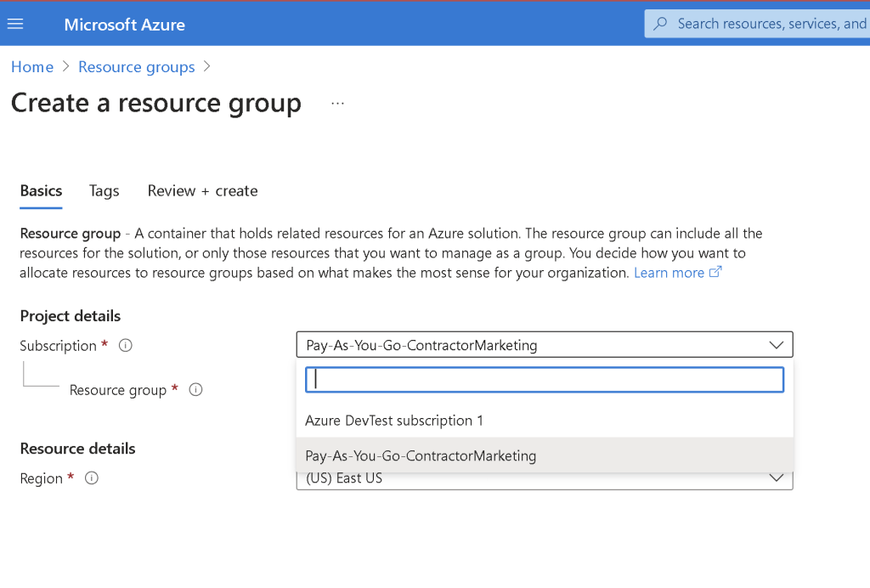The height and width of the screenshot is (588, 870).
Task: Focus the subscription filter text box
Action: pyautogui.click(x=545, y=380)
